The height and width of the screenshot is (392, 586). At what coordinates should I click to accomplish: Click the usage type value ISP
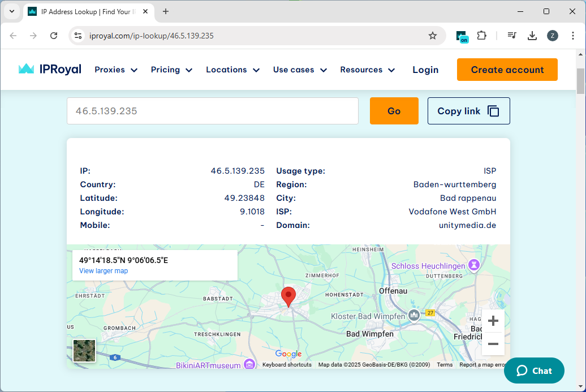click(490, 171)
